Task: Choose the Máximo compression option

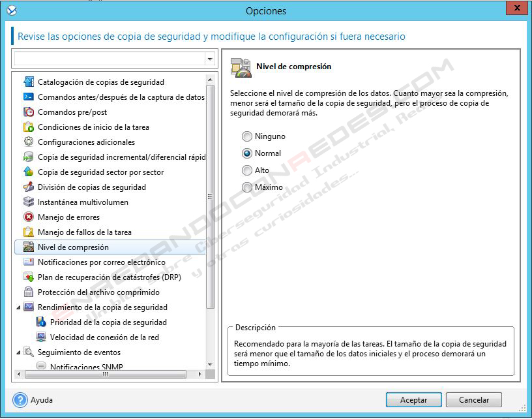Action: 247,187
